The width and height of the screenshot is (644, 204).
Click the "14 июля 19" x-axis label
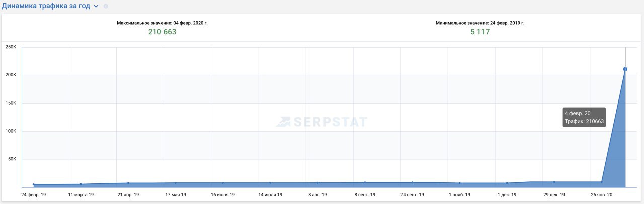click(x=270, y=194)
